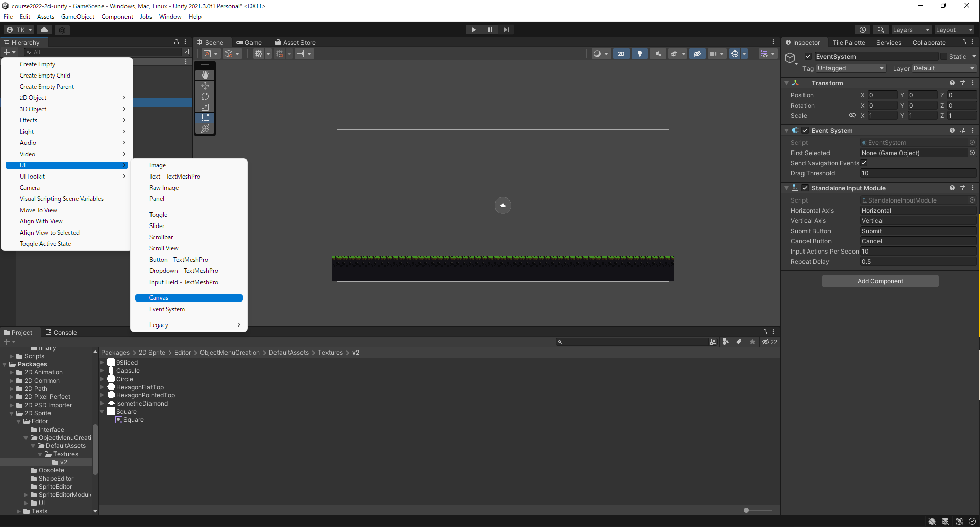
Task: Toggle scene visibility eye icon
Action: pos(697,54)
